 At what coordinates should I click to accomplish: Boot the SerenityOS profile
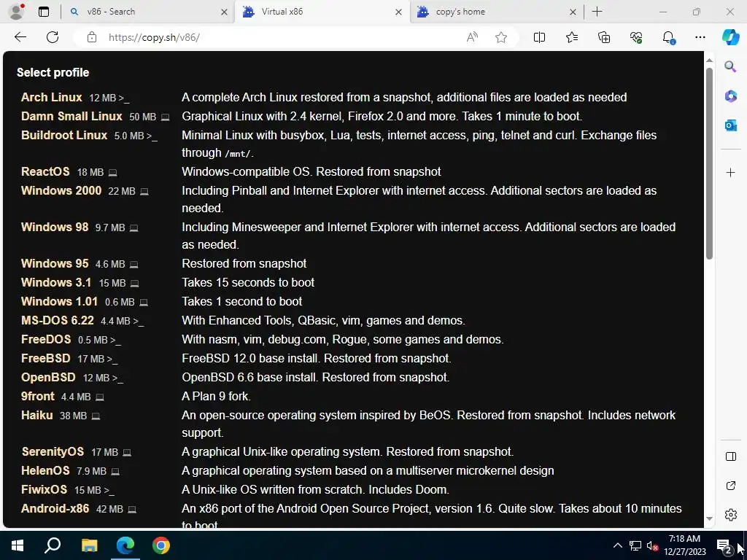click(53, 451)
